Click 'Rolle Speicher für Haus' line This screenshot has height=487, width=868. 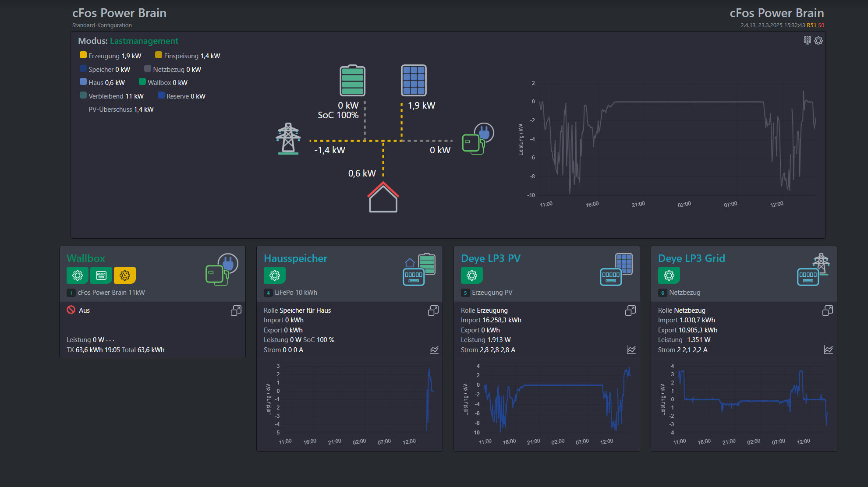(297, 311)
